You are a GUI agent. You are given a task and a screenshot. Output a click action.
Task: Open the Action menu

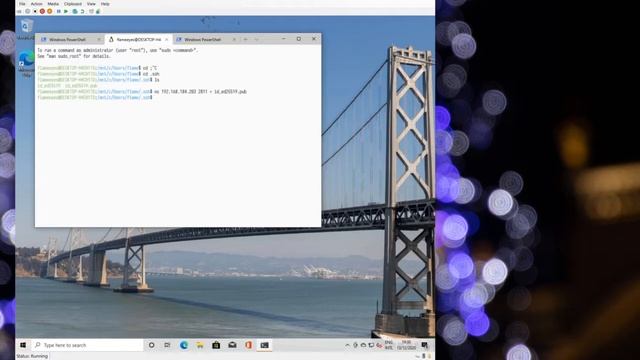pyautogui.click(x=37, y=4)
